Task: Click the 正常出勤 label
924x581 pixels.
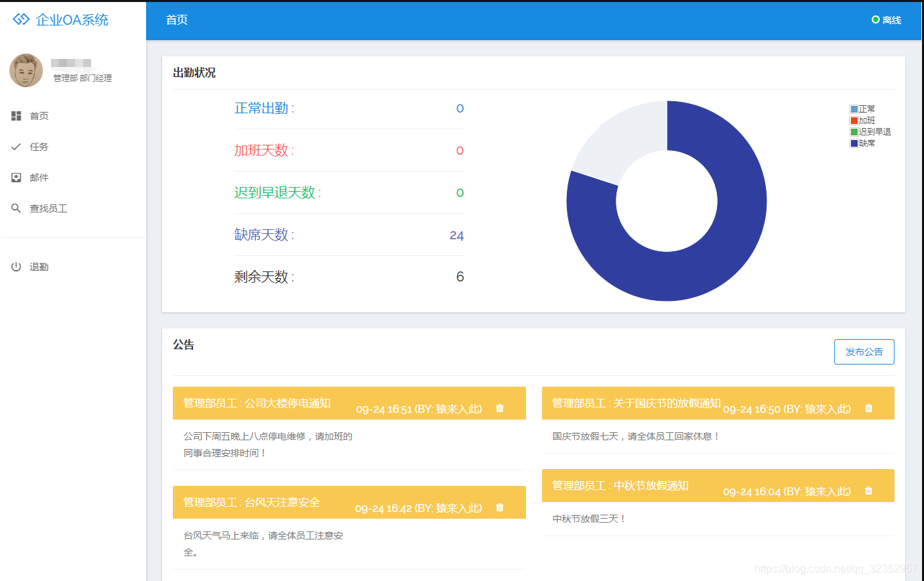Action: (264, 108)
